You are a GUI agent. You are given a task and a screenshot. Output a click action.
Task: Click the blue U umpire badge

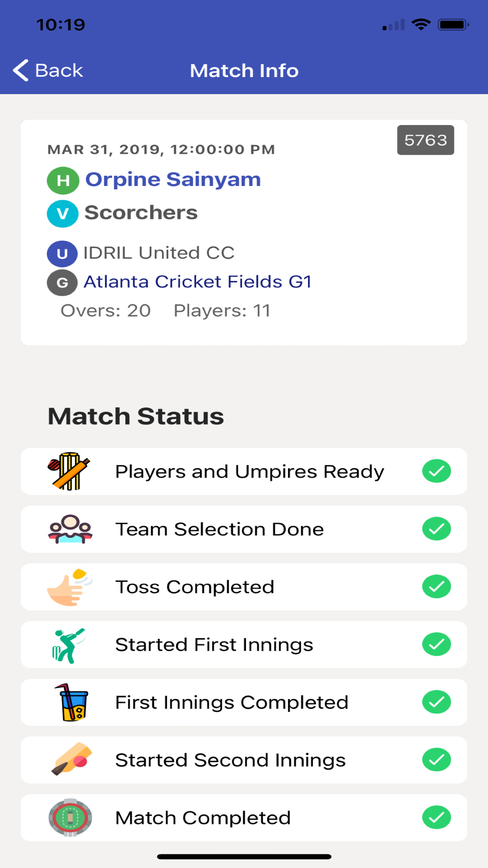[x=62, y=254]
